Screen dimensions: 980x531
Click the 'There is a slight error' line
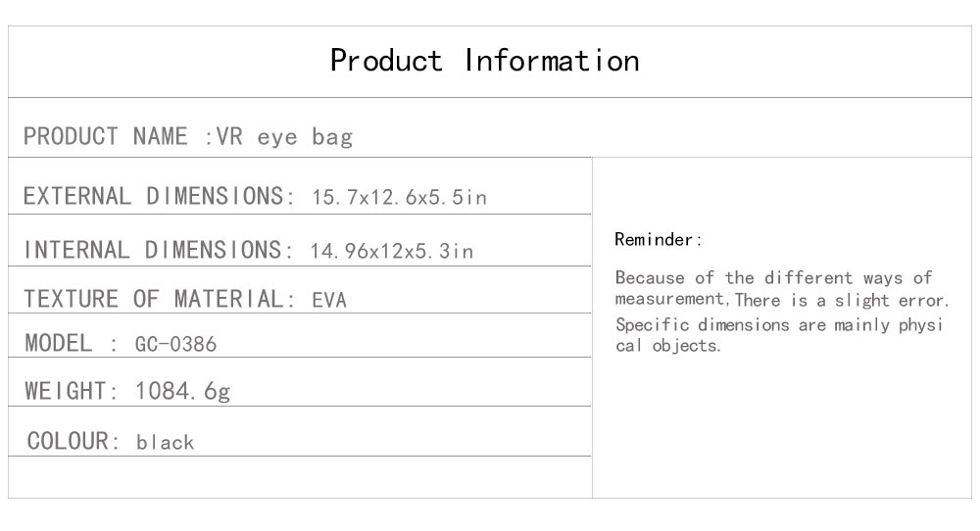(x=842, y=301)
